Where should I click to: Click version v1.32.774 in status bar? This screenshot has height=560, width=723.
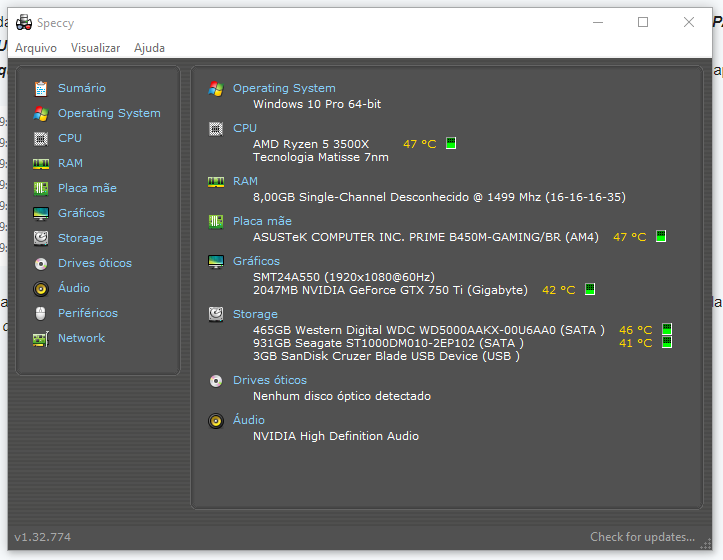point(42,537)
